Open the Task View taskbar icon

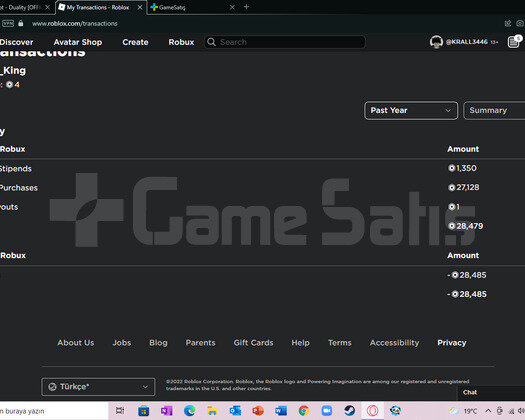(120, 411)
